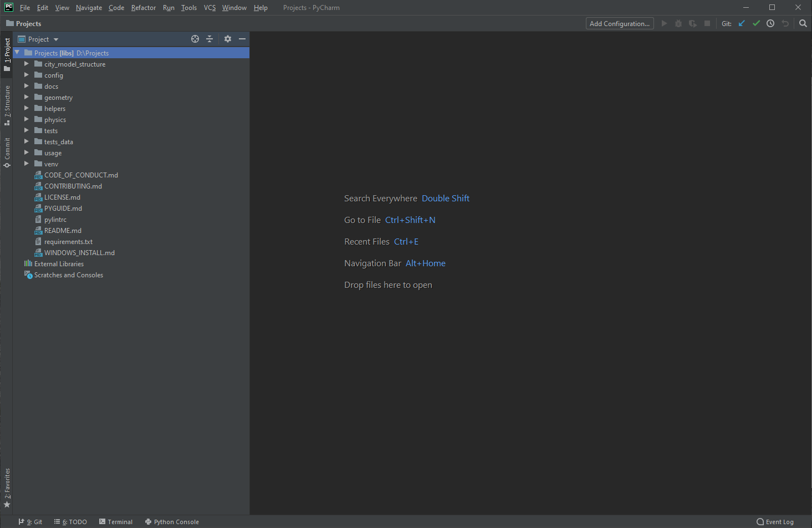Click the disabled Run triangle icon
This screenshot has height=528, width=812.
pyautogui.click(x=664, y=23)
